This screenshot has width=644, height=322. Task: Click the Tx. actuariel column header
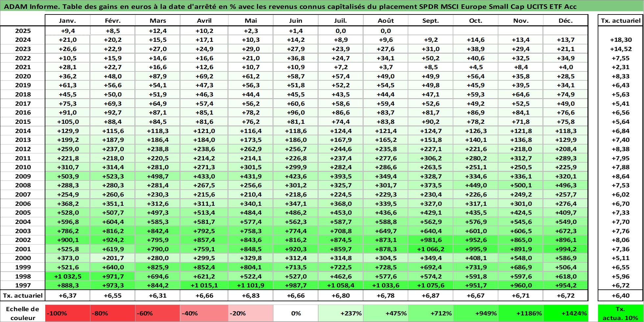coord(621,20)
